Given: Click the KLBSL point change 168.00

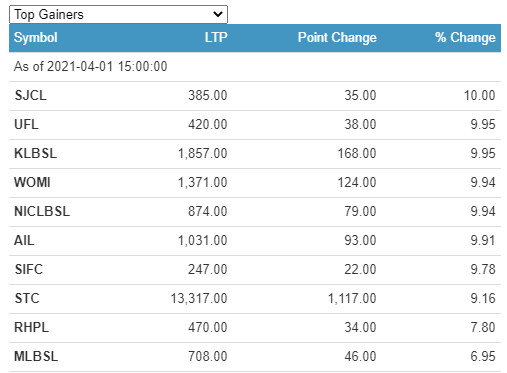Looking at the screenshot, I should click(357, 154).
